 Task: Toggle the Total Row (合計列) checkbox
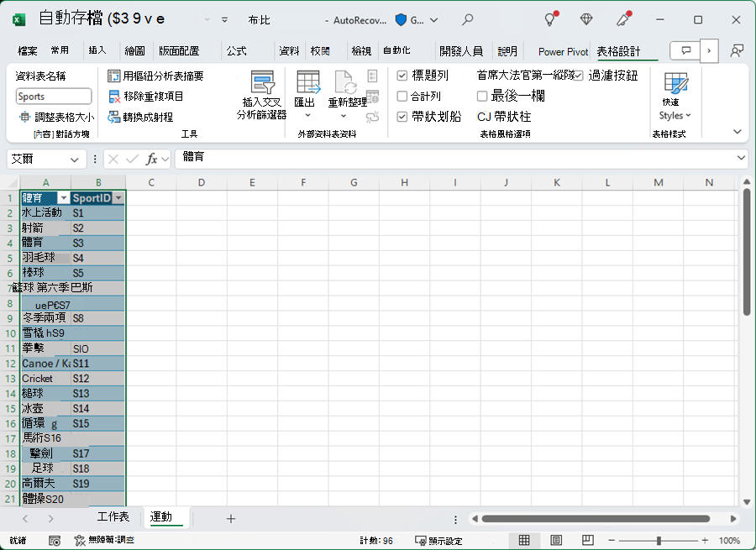pyautogui.click(x=402, y=96)
